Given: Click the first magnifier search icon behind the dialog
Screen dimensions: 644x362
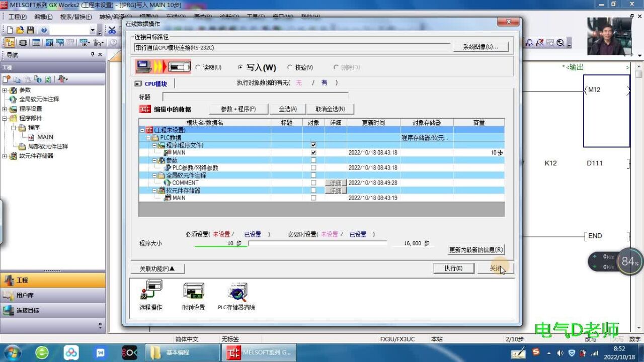Looking at the screenshot, I should pyautogui.click(x=530, y=43).
